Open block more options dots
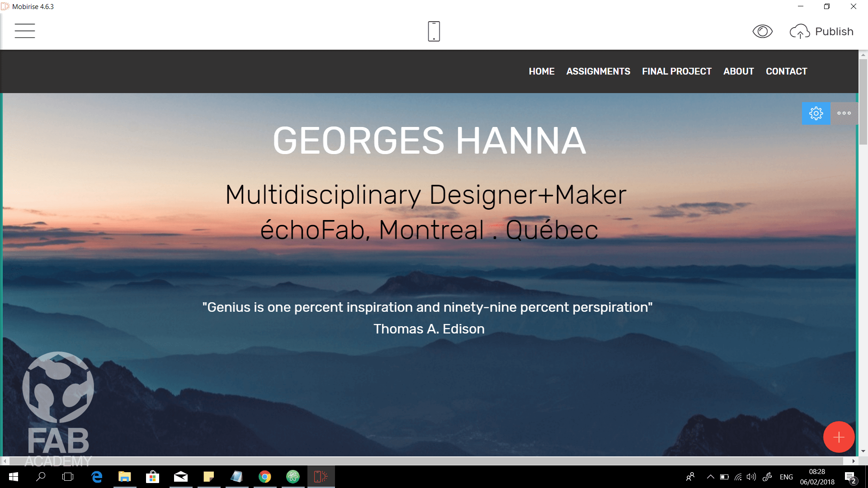Screen dimensions: 868x488 [844, 113]
